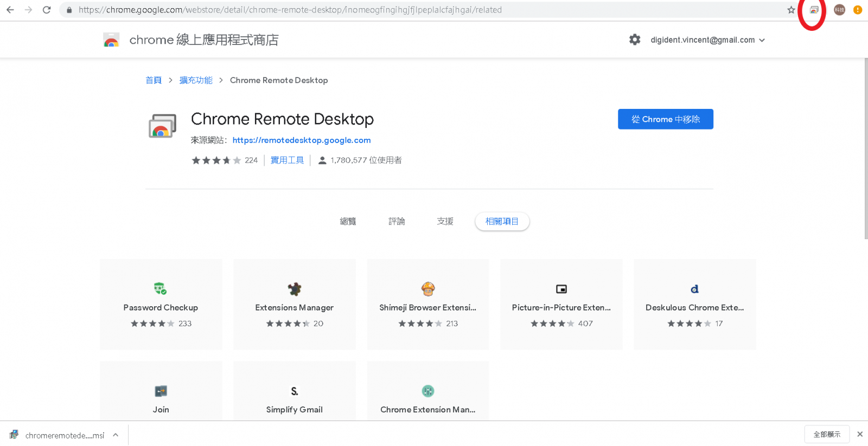Open web store settings gear
Viewport: 868px width, 446px height.
[x=635, y=40]
